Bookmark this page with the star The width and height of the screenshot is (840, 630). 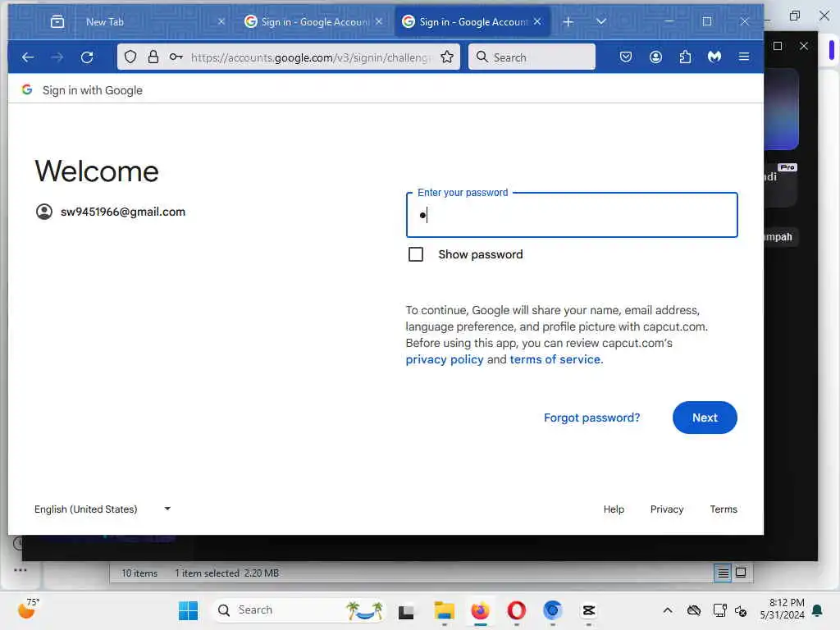tap(447, 57)
